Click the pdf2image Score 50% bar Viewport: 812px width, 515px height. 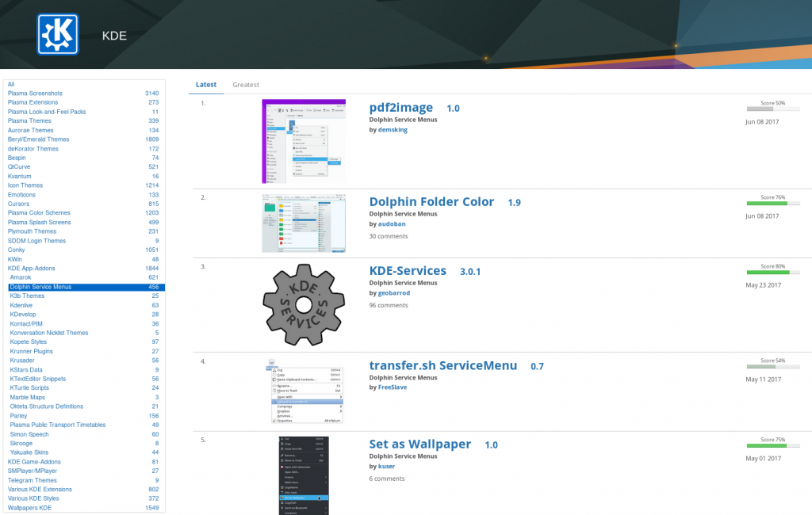coord(773,109)
